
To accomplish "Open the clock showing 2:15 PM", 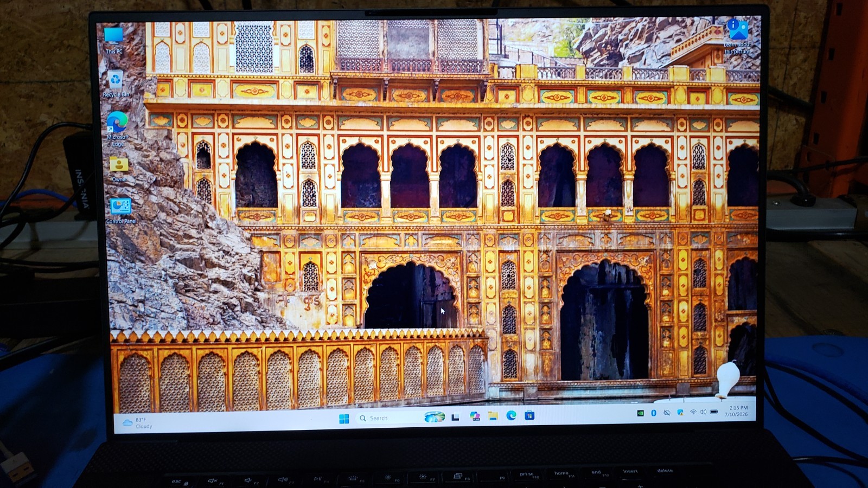I will 737,411.
